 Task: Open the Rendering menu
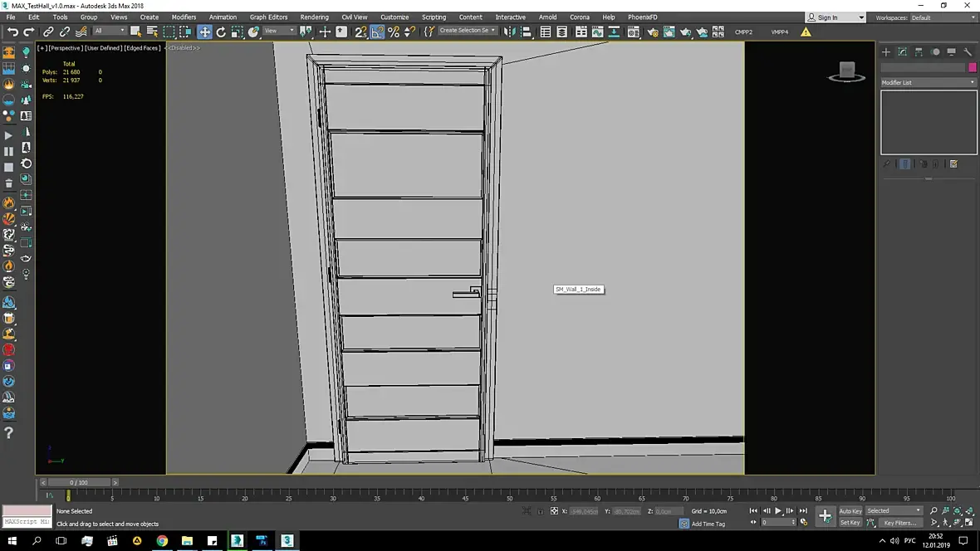[315, 17]
